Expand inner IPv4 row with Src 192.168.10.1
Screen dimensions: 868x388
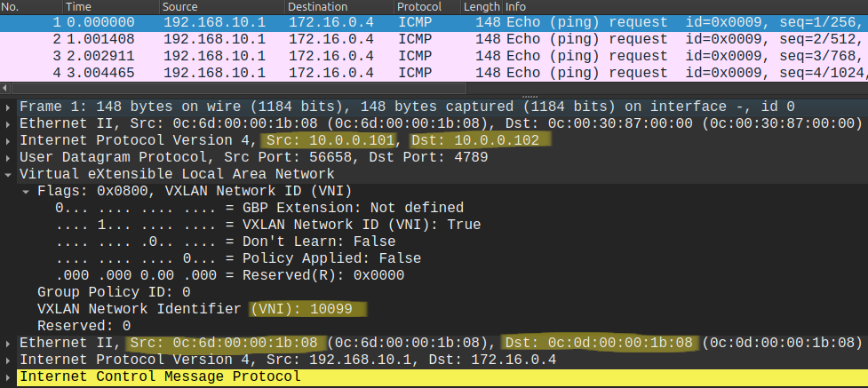8,360
